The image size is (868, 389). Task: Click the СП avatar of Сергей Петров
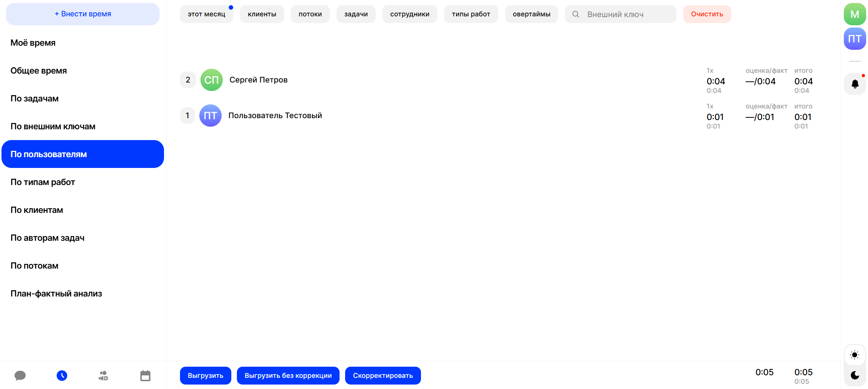pyautogui.click(x=211, y=80)
